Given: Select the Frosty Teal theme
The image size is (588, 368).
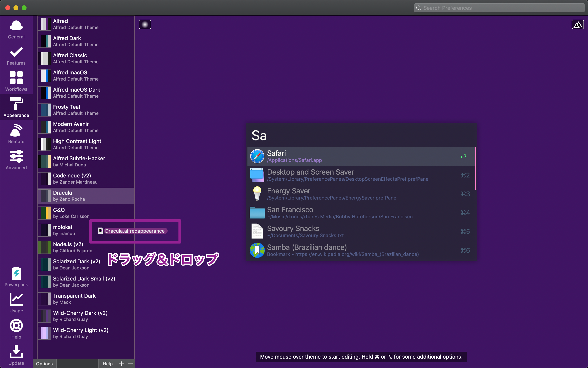Looking at the screenshot, I should point(86,110).
